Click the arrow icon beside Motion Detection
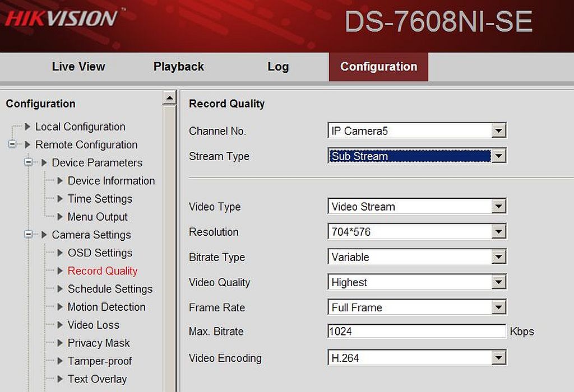 pos(60,307)
